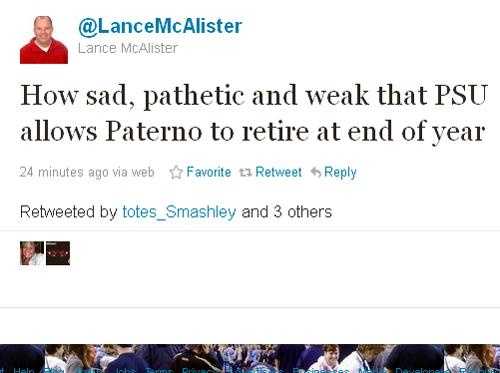The height and width of the screenshot is (373, 500).
Task: Open the Help footer link
Action: pyautogui.click(x=21, y=370)
